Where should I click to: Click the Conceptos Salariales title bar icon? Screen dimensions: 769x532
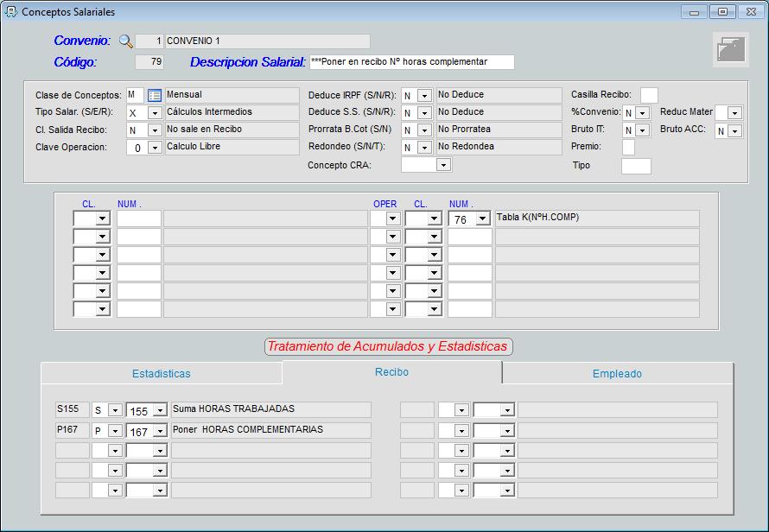[x=10, y=12]
